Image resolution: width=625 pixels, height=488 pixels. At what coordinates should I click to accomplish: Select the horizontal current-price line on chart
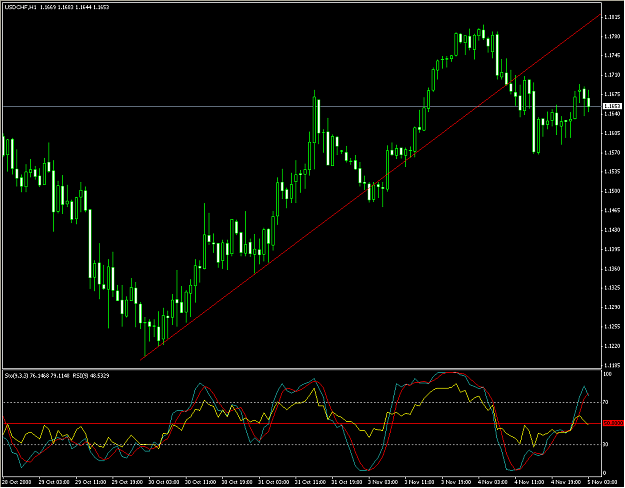[302, 106]
